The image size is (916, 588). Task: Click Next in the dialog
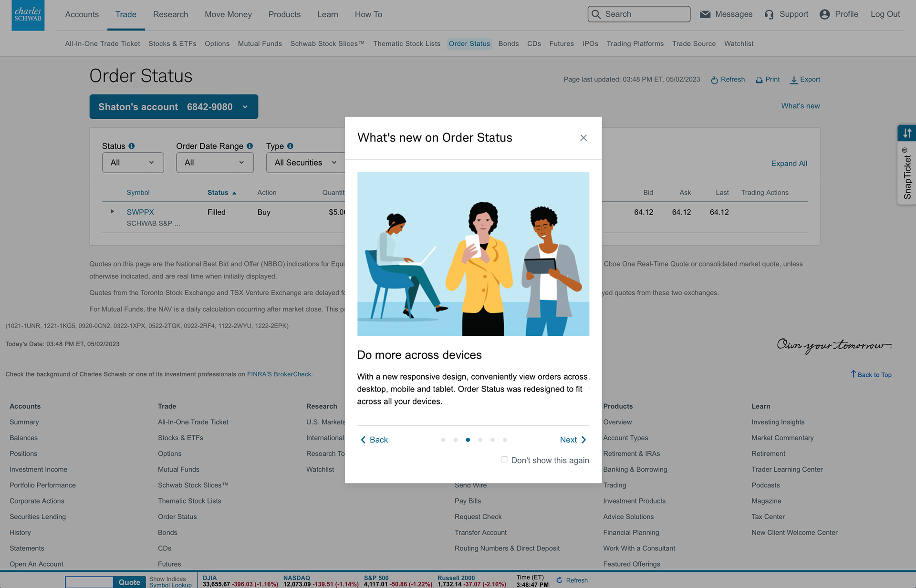click(573, 440)
